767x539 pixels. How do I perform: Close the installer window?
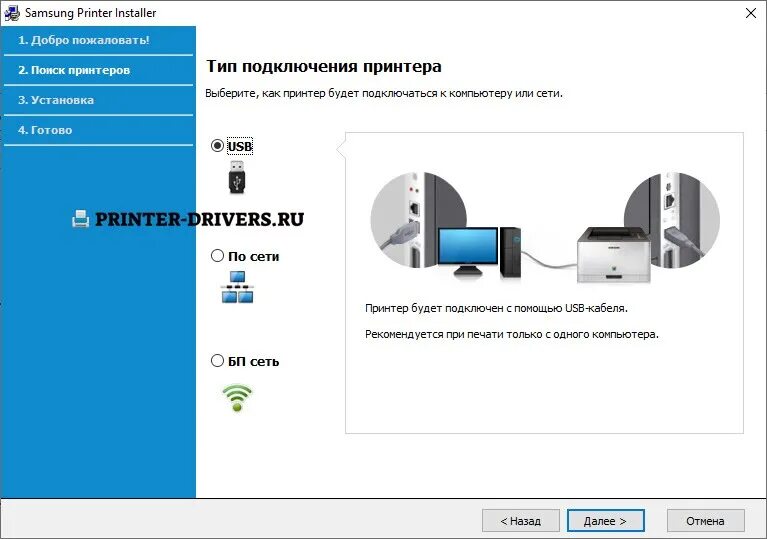751,13
